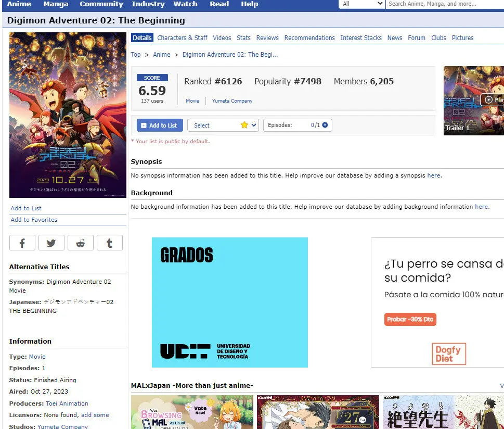
Task: Switch to the Reviews tab
Action: coord(267,37)
